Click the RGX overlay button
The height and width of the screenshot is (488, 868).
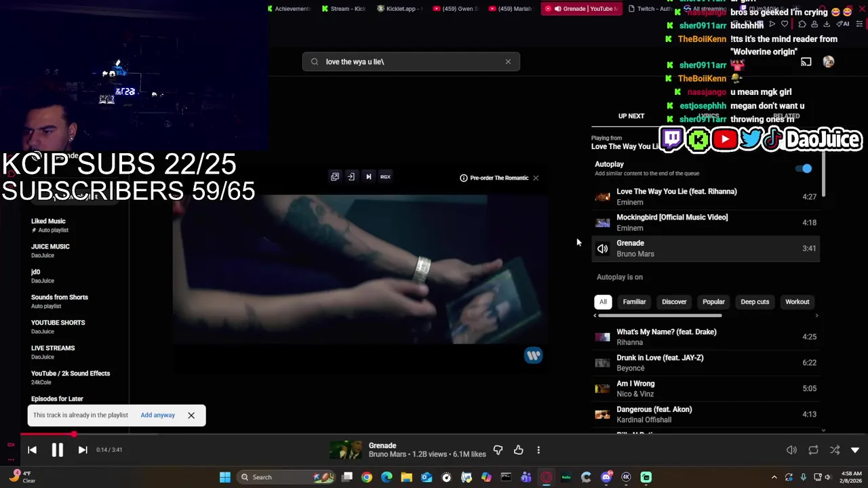[x=385, y=177]
